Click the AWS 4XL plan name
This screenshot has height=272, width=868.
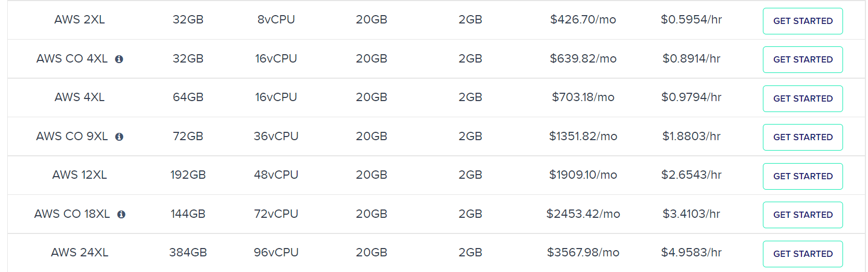pos(80,97)
